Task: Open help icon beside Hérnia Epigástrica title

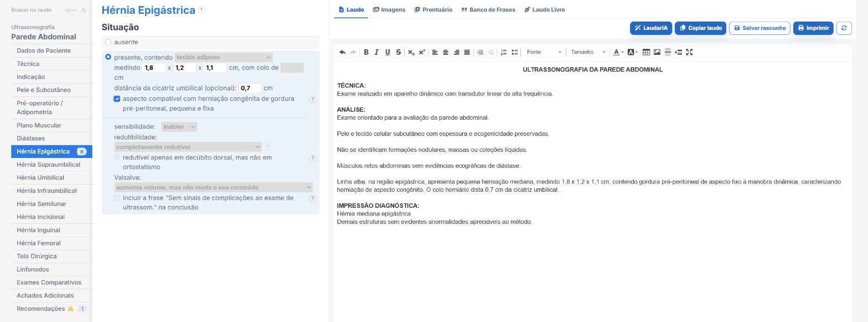Action: tap(201, 10)
